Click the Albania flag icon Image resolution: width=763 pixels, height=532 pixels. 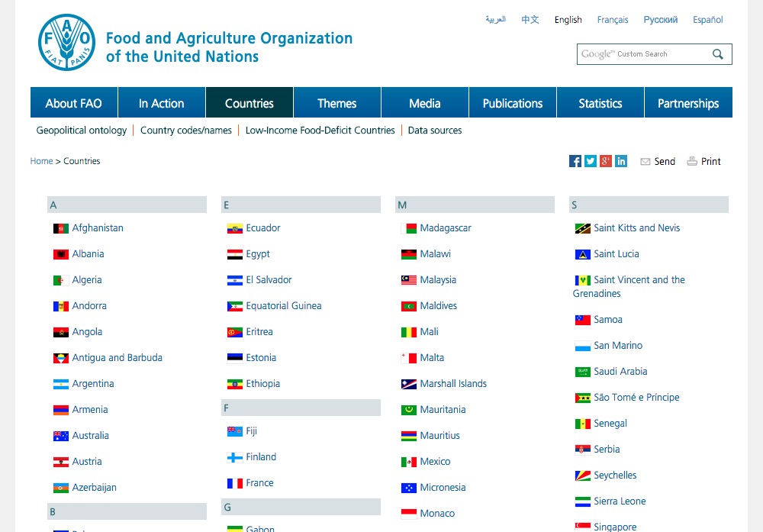61,254
